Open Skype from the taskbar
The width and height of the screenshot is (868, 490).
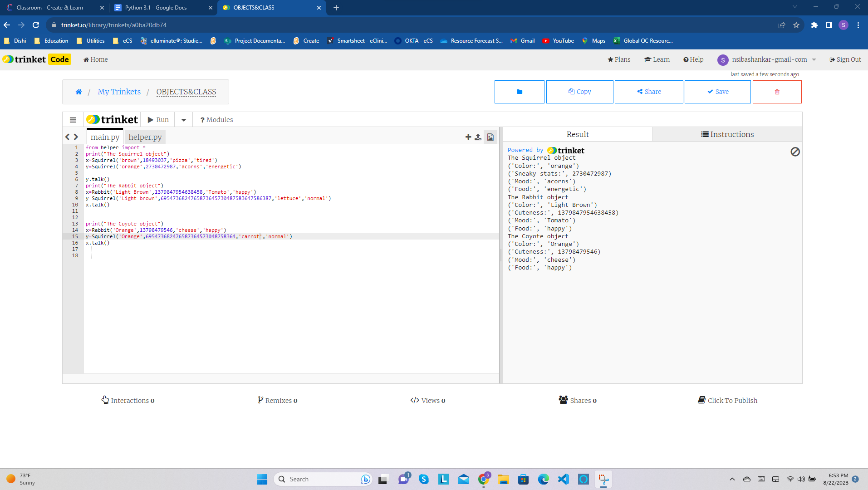pos(424,479)
